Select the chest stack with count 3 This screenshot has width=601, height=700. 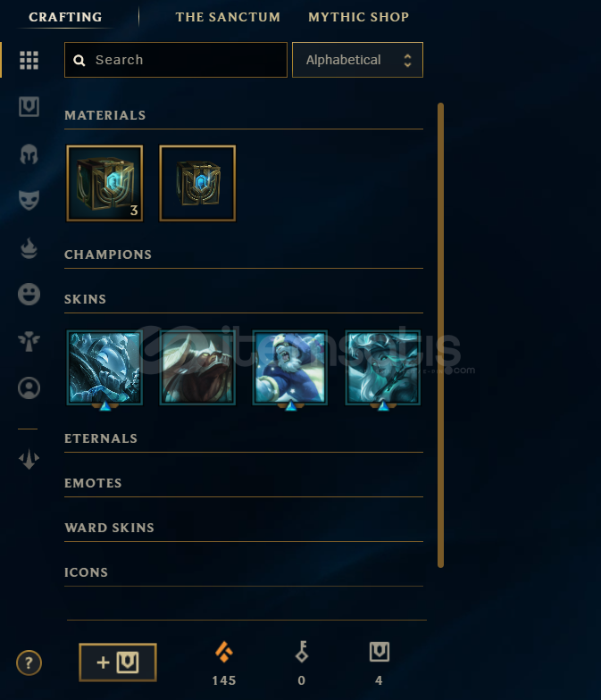point(105,183)
